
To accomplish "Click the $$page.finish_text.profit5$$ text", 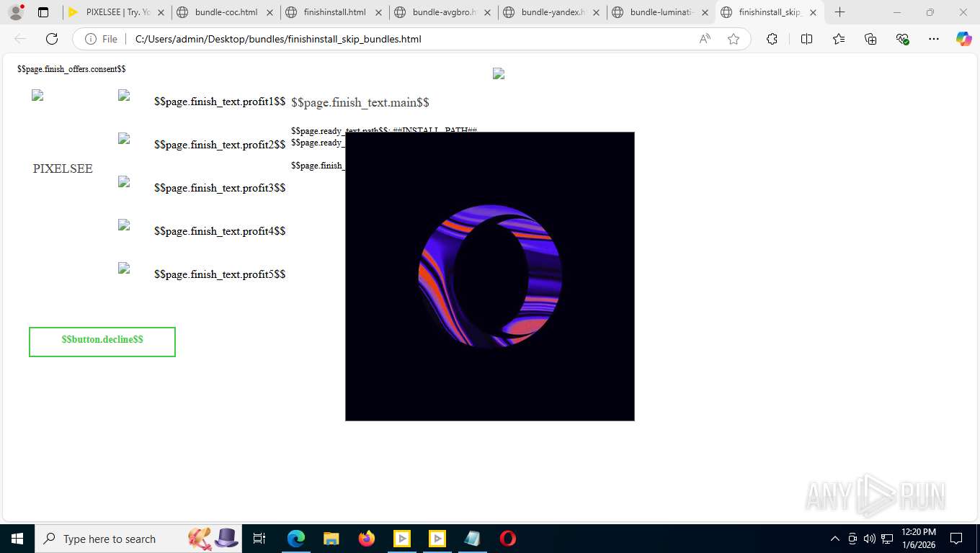I will click(220, 274).
